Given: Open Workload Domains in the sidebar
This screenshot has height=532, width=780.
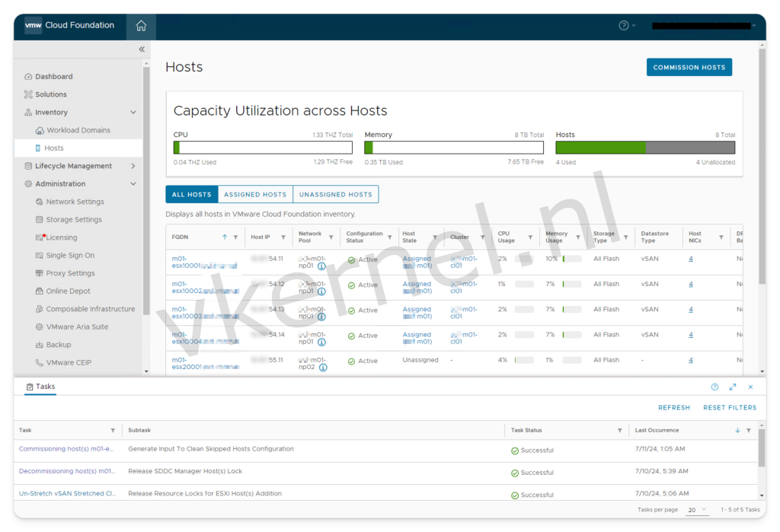Looking at the screenshot, I should click(78, 130).
